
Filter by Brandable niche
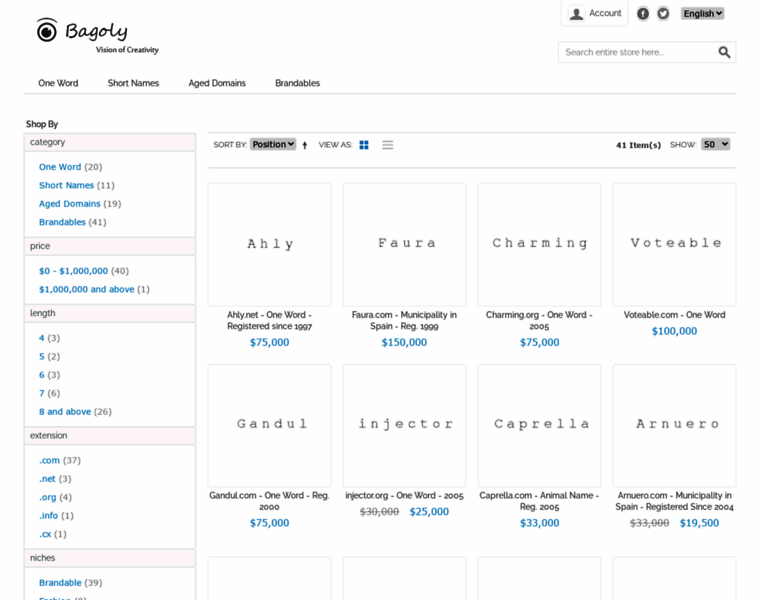coord(60,583)
